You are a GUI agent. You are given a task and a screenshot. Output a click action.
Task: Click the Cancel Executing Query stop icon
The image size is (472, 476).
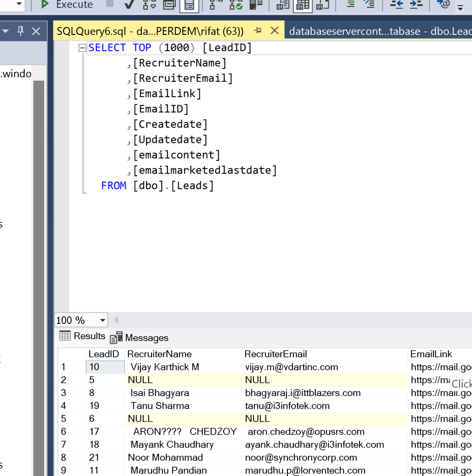point(110,4)
